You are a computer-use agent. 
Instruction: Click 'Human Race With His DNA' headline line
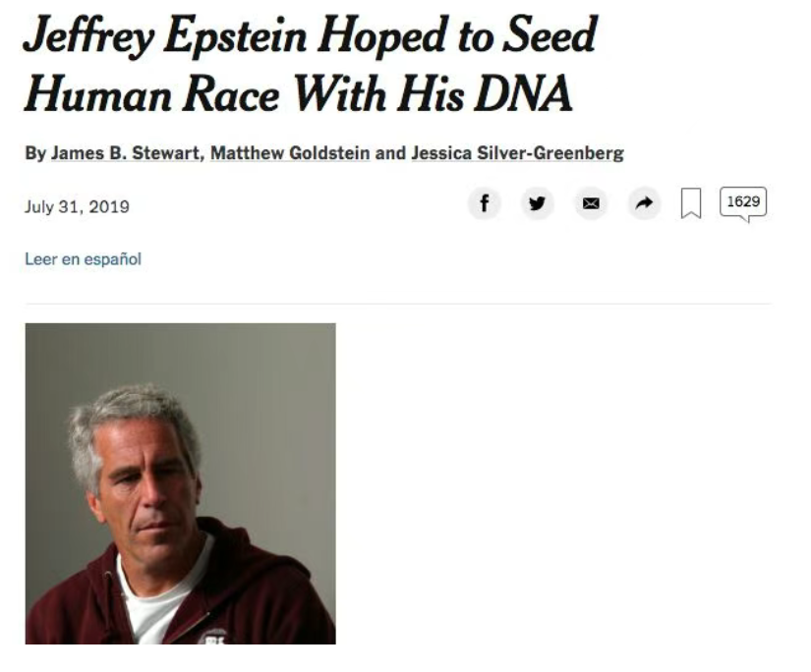point(298,94)
